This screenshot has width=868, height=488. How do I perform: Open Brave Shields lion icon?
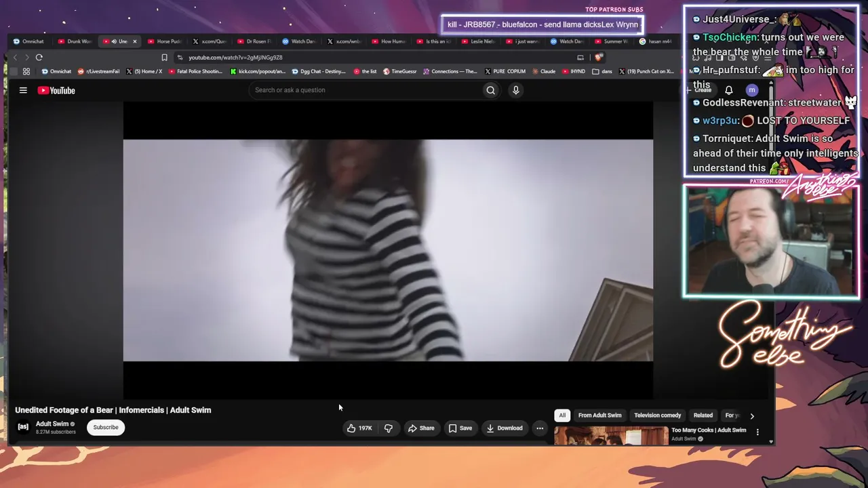(597, 58)
